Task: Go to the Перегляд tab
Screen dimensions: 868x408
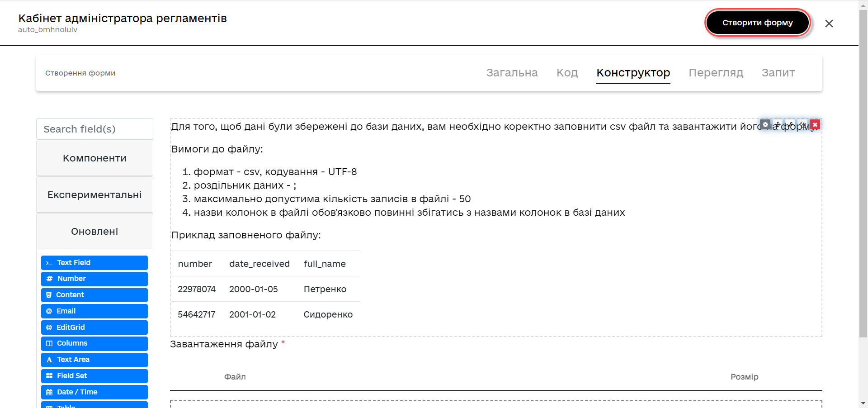Action: pyautogui.click(x=716, y=73)
